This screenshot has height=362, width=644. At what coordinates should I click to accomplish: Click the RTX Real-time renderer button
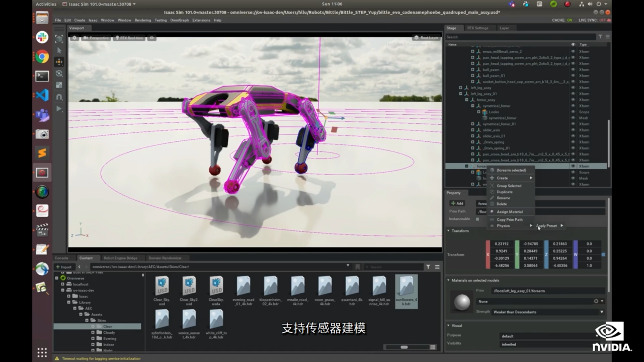tap(130, 38)
